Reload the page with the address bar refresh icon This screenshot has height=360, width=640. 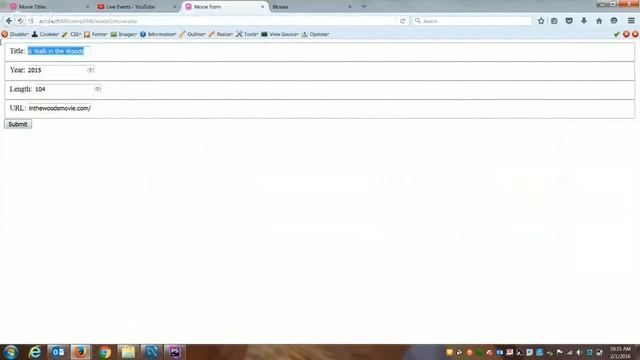click(402, 21)
